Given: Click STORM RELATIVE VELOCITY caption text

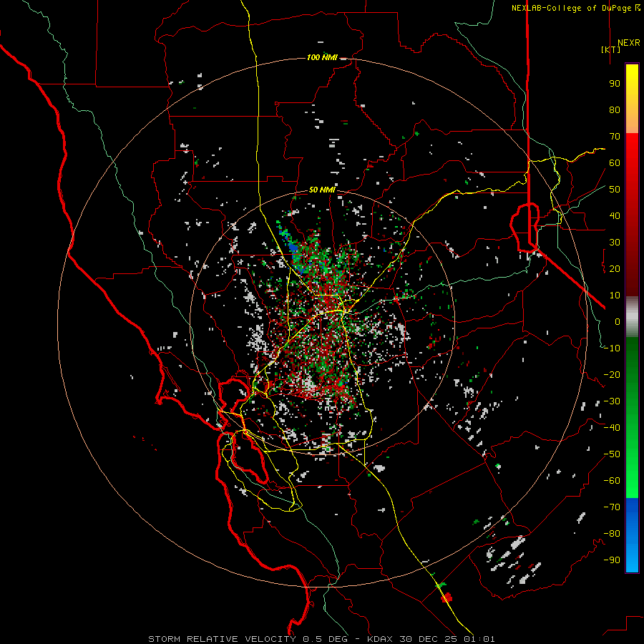Looking at the screenshot, I should (x=223, y=639).
